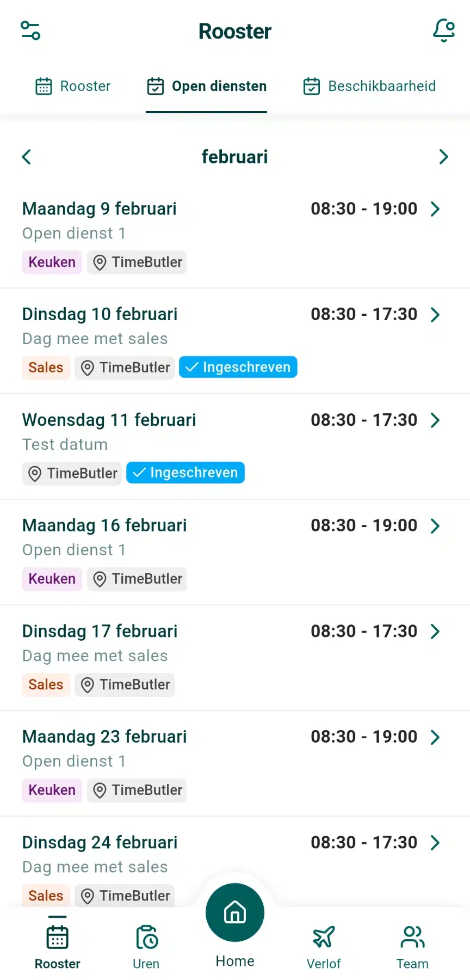Tap Ingeschreven badge on Dinsdag 10 februari
Viewport: 470px width, 980px height.
point(238,367)
